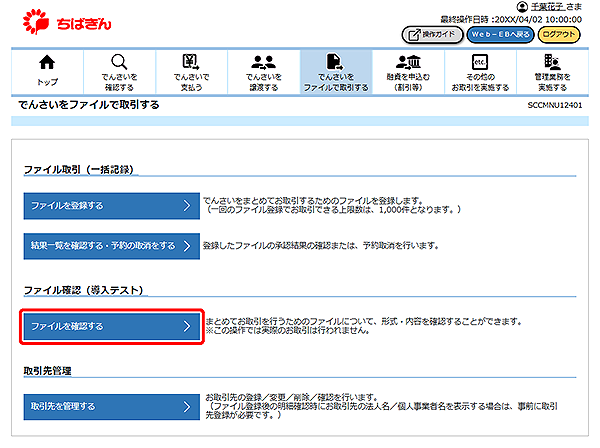Select 管理業務を実施する admin icon
Image resolution: width=600 pixels, height=448 pixels.
[553, 61]
